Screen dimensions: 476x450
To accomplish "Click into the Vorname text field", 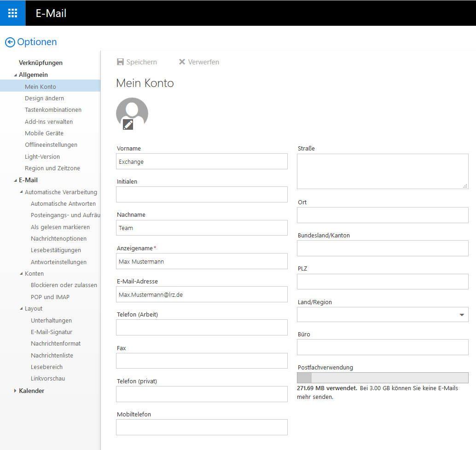I will click(x=202, y=162).
